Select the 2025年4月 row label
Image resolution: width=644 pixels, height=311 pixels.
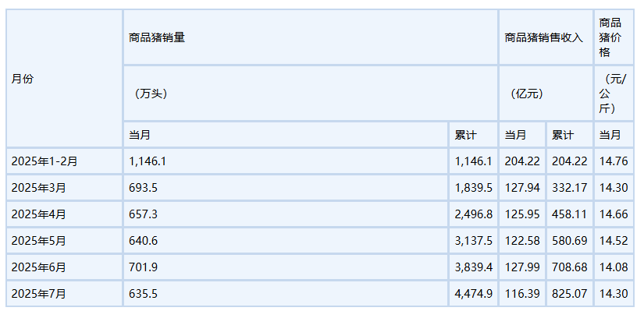point(65,214)
